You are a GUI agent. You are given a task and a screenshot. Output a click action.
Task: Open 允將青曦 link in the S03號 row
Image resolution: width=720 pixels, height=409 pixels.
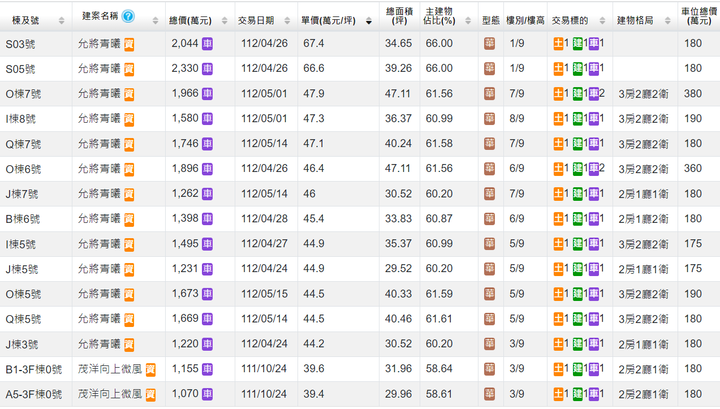(99, 44)
